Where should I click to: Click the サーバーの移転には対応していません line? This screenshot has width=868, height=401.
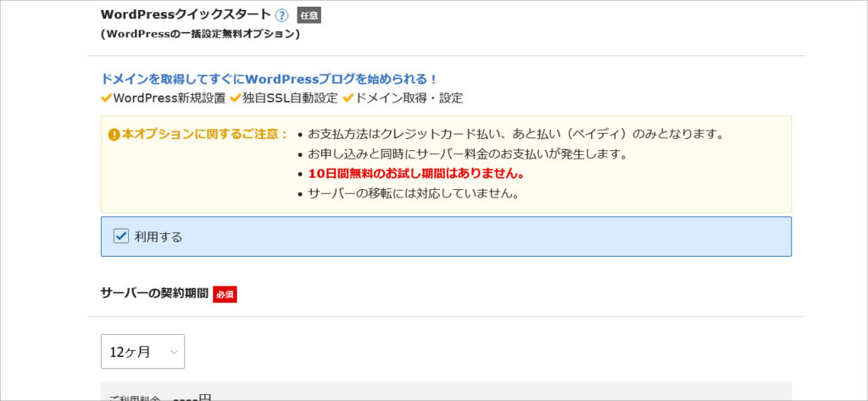click(x=413, y=194)
